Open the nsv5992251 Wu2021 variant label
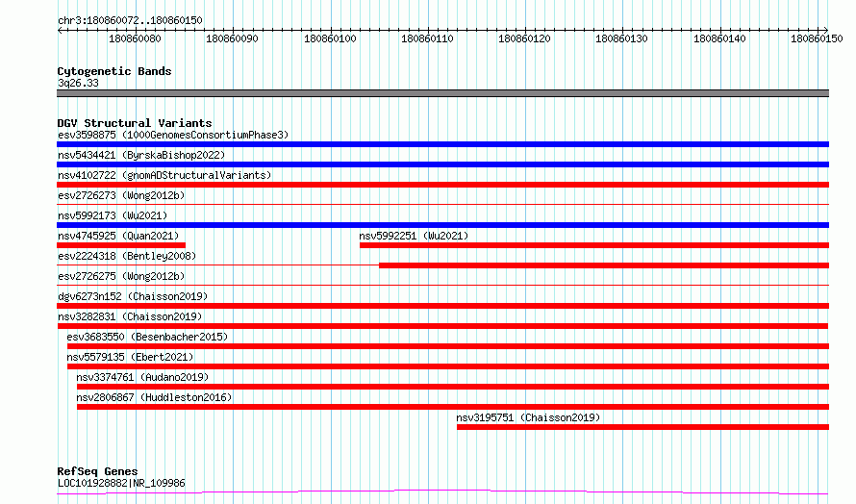Viewport: 856px width, 504px height. [414, 236]
